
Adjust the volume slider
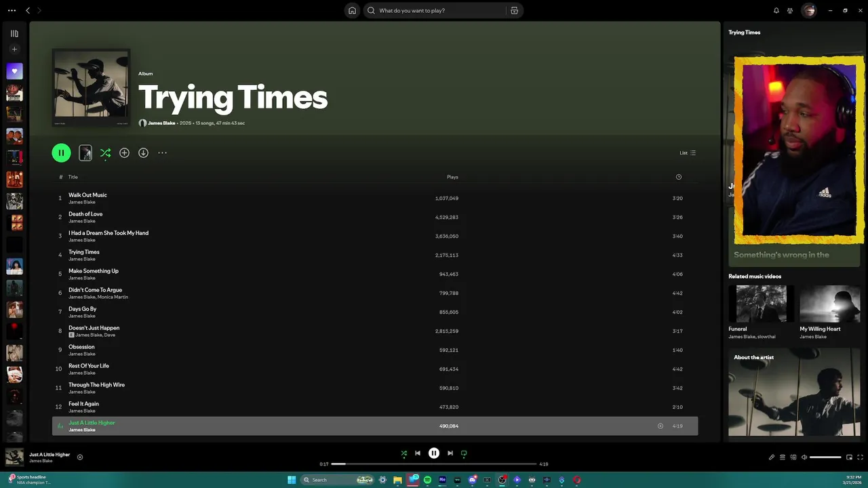tap(825, 457)
